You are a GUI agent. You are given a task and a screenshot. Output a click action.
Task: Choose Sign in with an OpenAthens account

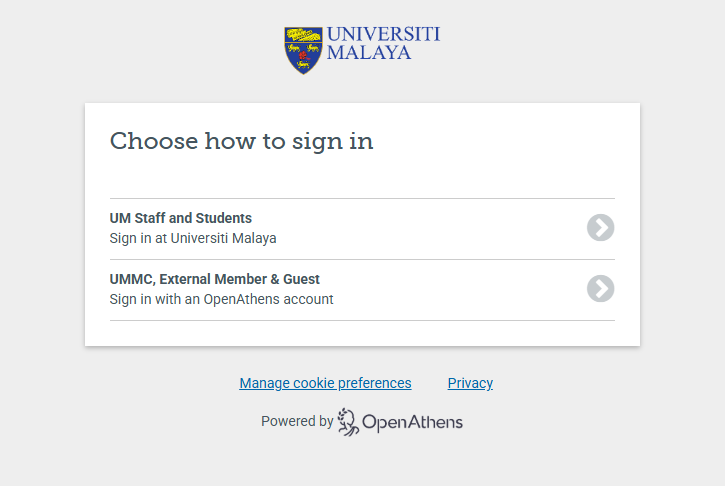tap(221, 299)
